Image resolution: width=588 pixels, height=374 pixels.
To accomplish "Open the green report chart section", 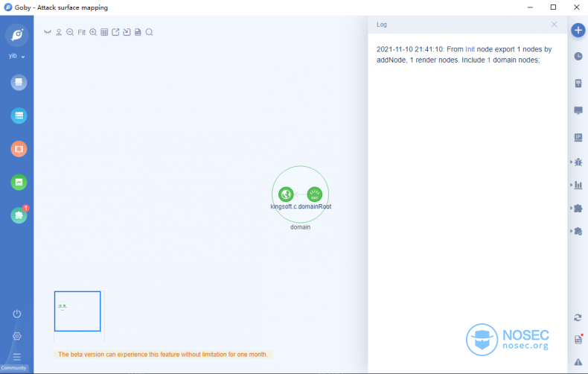I will coord(19,182).
